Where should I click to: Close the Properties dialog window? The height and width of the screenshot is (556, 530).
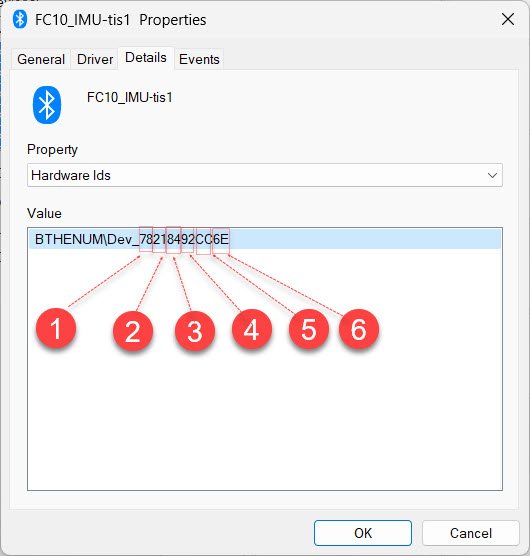tap(508, 19)
